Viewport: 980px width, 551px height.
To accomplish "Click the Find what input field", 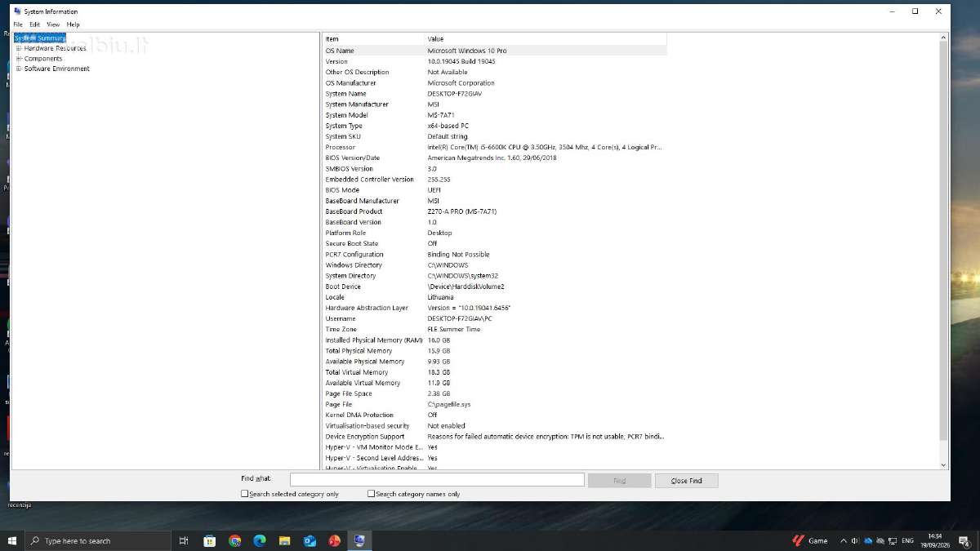I will click(437, 480).
